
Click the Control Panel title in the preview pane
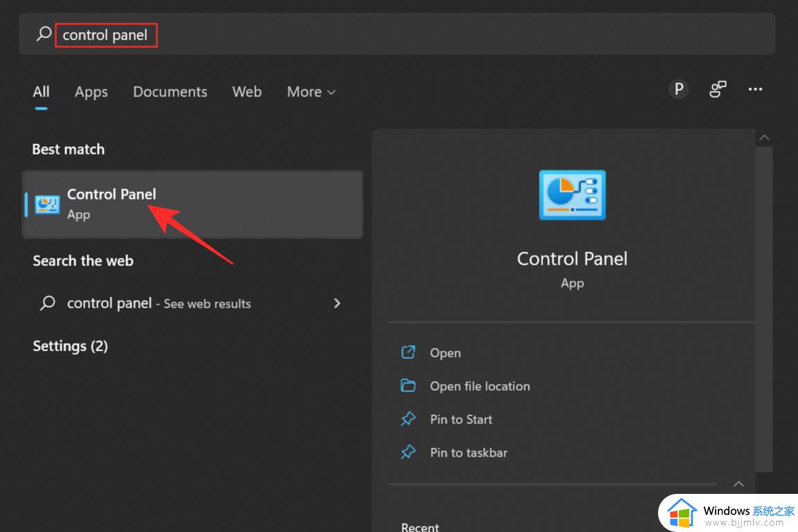point(572,258)
